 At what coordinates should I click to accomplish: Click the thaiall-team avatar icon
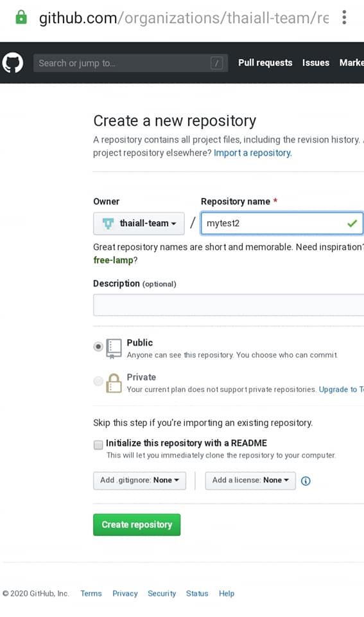tap(108, 224)
